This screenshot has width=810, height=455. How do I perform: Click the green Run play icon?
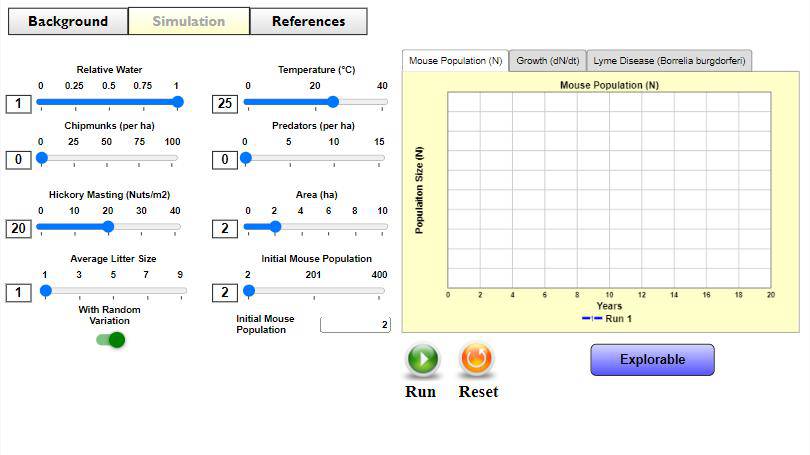[x=422, y=359]
